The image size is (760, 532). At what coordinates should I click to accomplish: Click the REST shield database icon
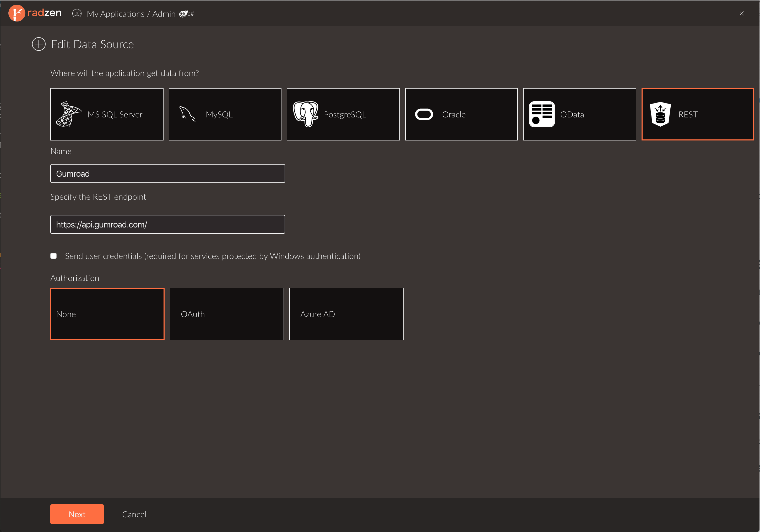660,114
